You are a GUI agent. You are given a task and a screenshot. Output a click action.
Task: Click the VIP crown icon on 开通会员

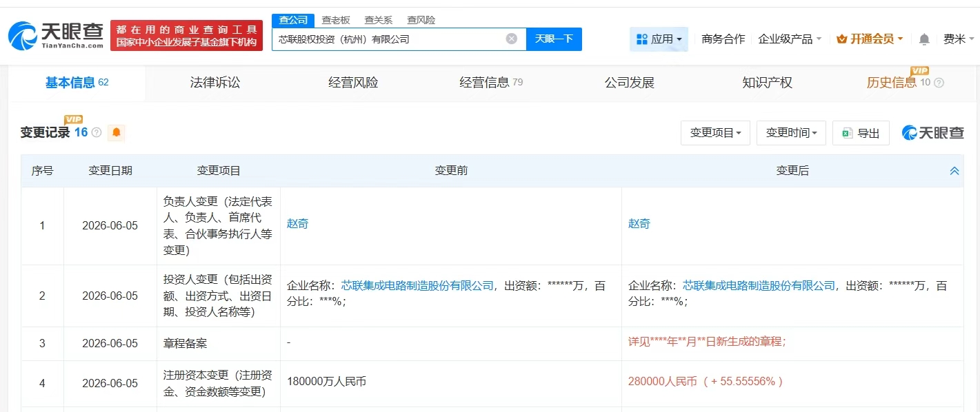(841, 39)
